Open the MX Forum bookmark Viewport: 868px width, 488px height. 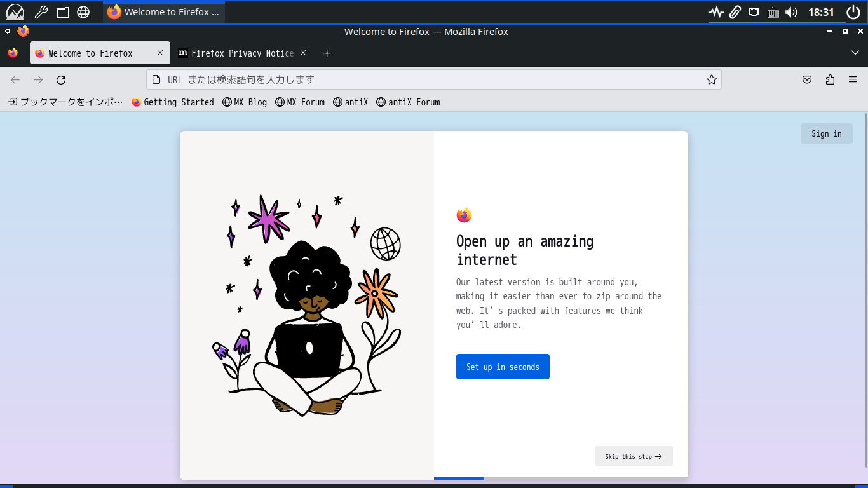pyautogui.click(x=300, y=102)
